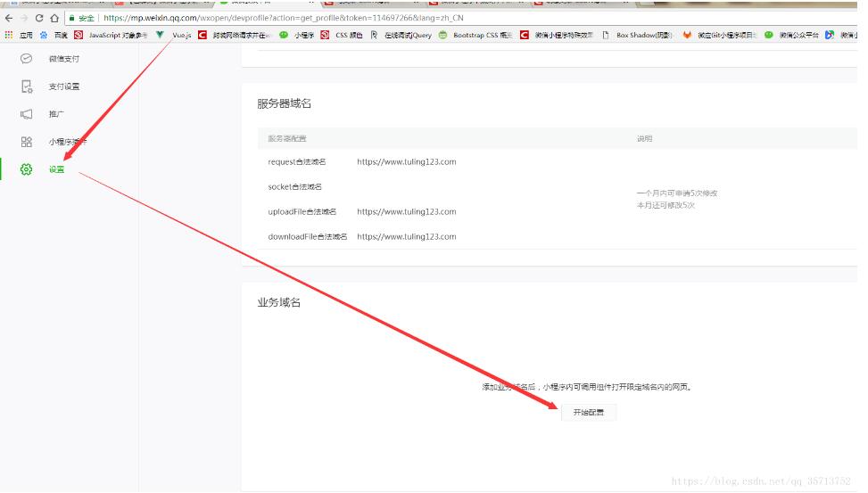Click the tuling123.com URL in downloadFile row
Viewport: 868px width, 493px height.
click(406, 236)
